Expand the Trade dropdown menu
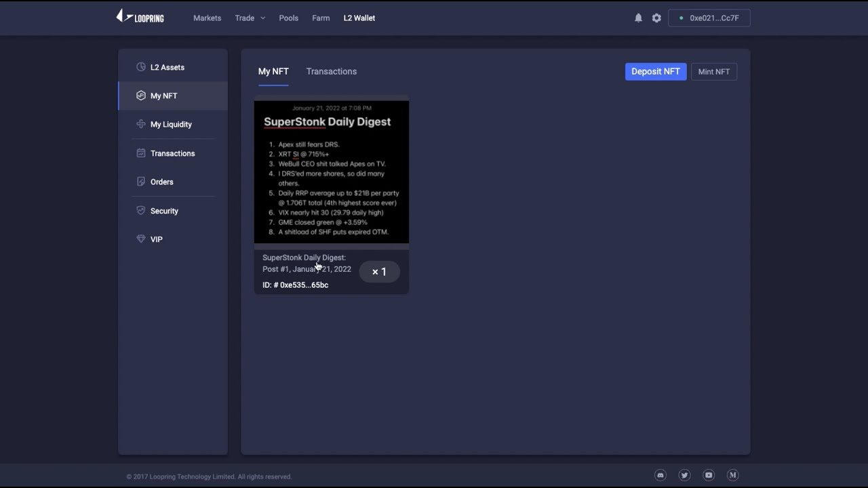 click(x=250, y=18)
